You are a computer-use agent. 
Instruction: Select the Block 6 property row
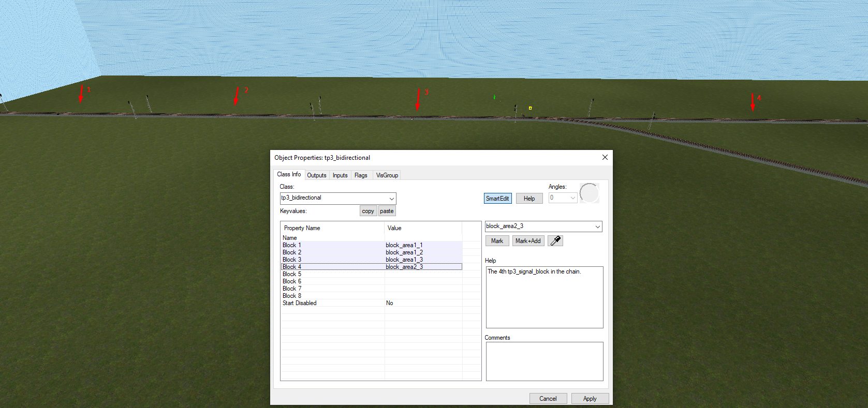371,281
